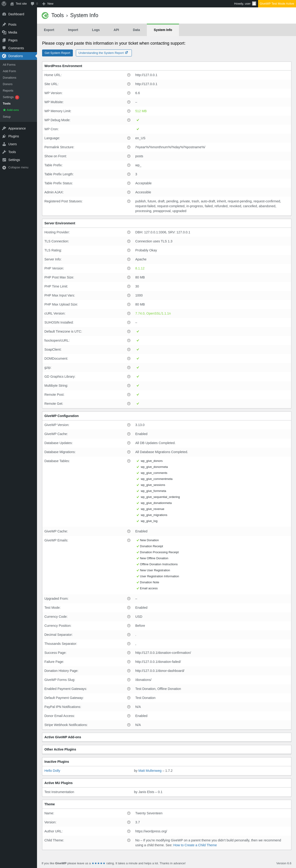Open Understanding the System Report link
The width and height of the screenshot is (296, 868).
(x=103, y=53)
